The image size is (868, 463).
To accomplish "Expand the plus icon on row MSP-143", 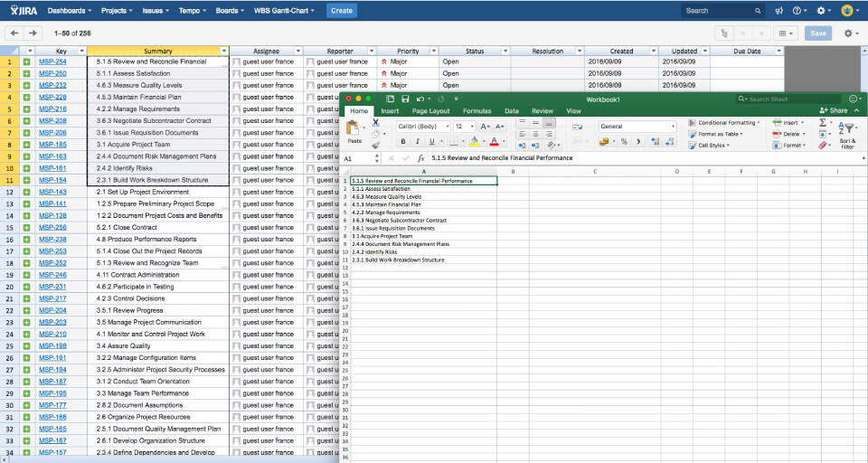I will click(x=26, y=193).
